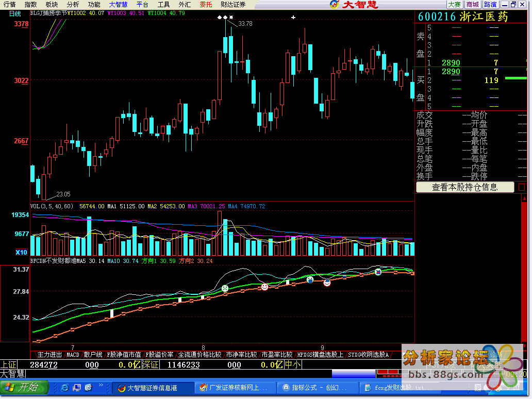Viewport: 532px width, 399px height.
Task: Open the 分析 menu
Action: (73, 5)
